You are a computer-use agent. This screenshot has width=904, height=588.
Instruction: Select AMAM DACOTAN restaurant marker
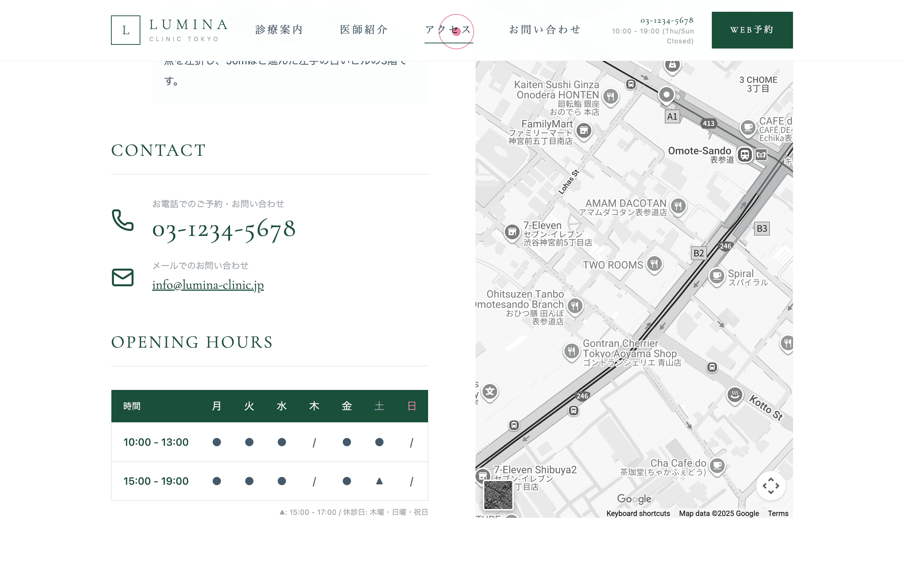[x=678, y=206]
